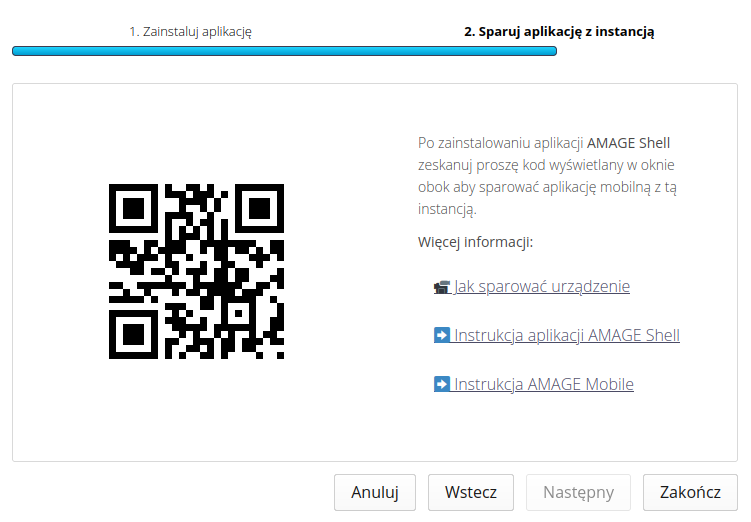Click the center of the pairing QR code
Screen dimensions: 751x522
(x=196, y=271)
